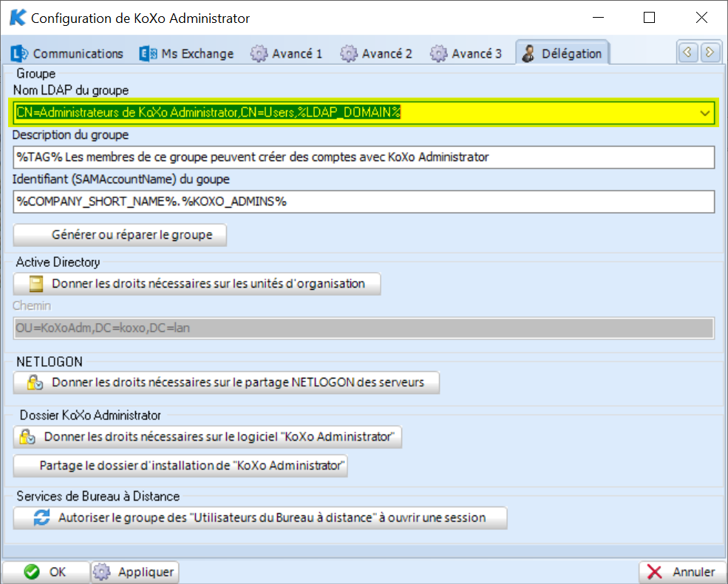Click Générer ou réparer le groupe
The image size is (728, 584).
(120, 235)
